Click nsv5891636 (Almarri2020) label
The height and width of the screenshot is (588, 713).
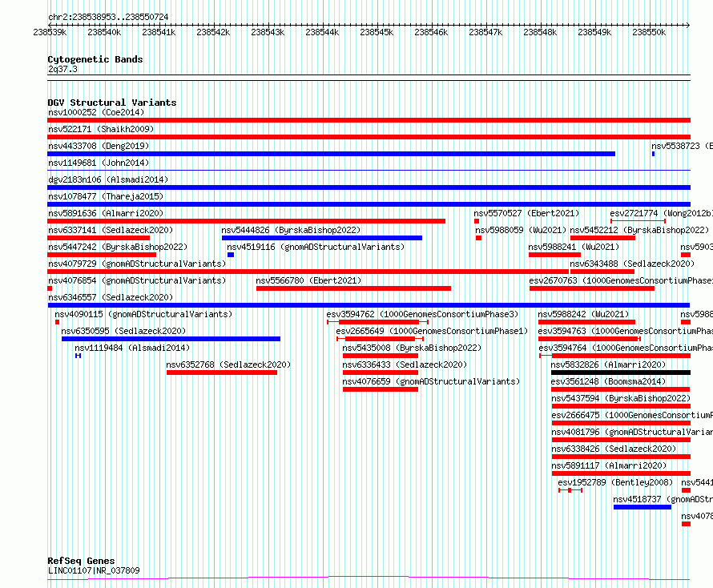tap(106, 213)
